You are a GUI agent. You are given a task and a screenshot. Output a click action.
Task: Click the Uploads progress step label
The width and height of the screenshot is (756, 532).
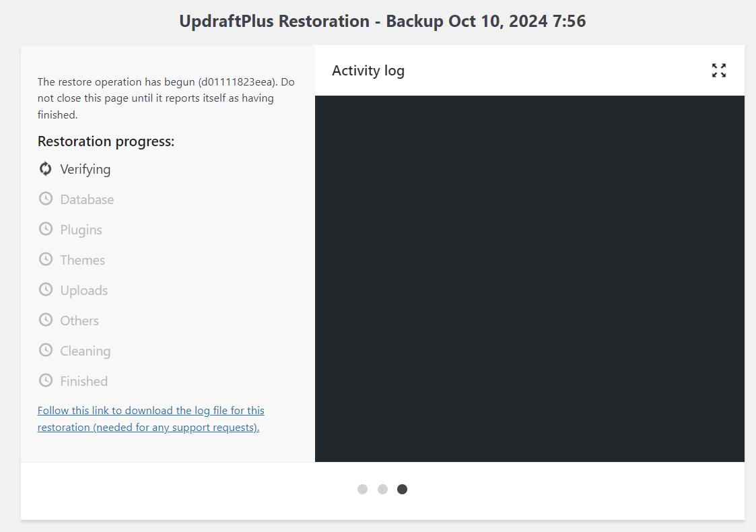tap(84, 290)
